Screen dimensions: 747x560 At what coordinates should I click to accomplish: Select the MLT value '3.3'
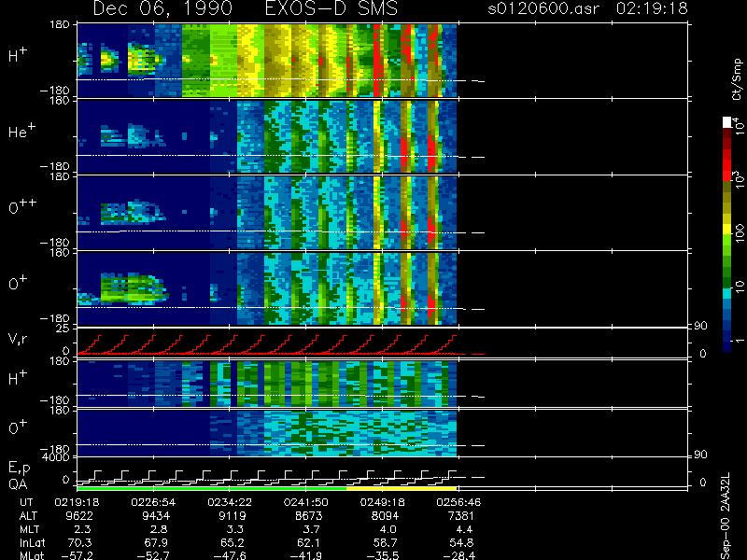pyautogui.click(x=235, y=529)
